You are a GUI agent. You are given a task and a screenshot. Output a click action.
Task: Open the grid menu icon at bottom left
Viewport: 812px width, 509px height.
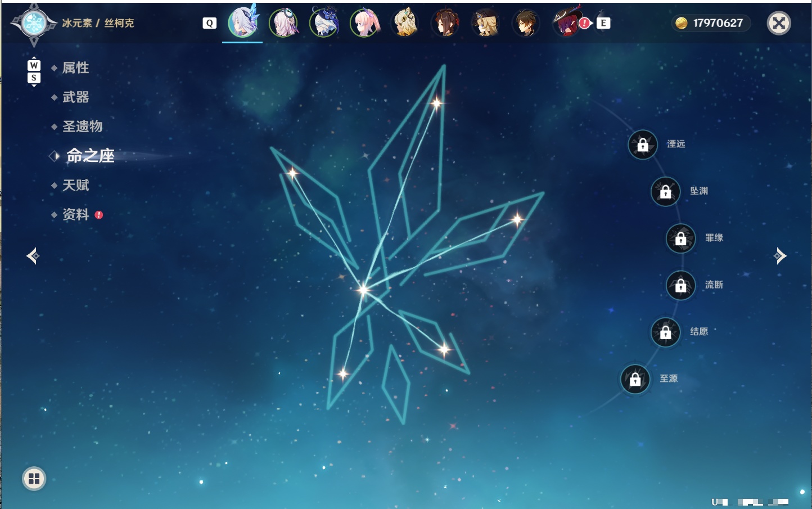pyautogui.click(x=34, y=479)
